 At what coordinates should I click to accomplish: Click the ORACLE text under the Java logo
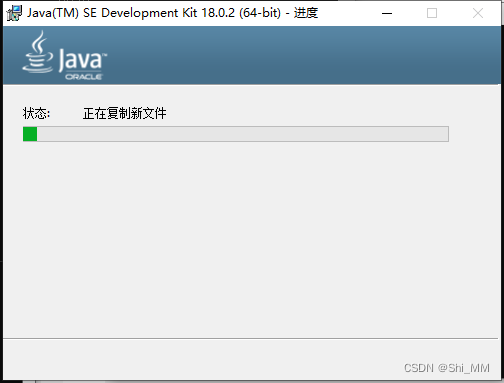[83, 77]
